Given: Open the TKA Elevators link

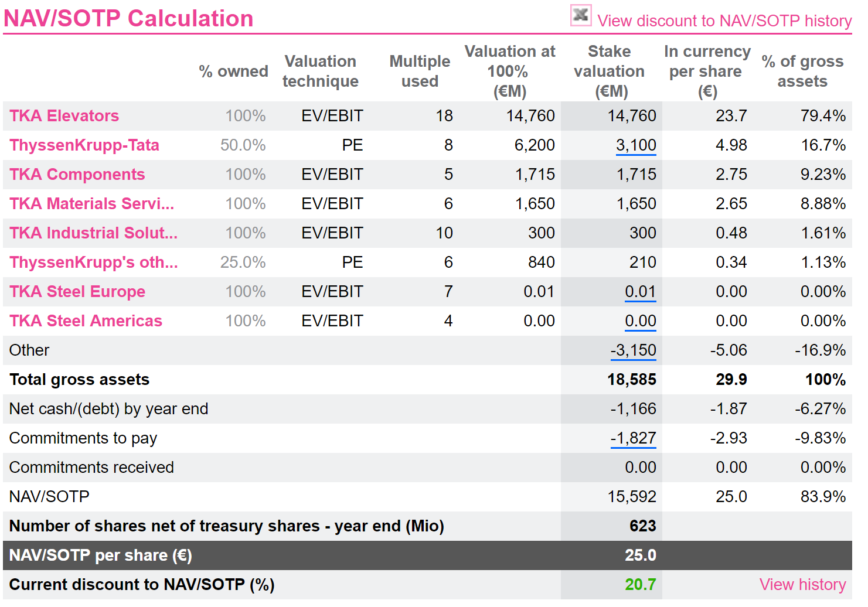Looking at the screenshot, I should pos(64,116).
